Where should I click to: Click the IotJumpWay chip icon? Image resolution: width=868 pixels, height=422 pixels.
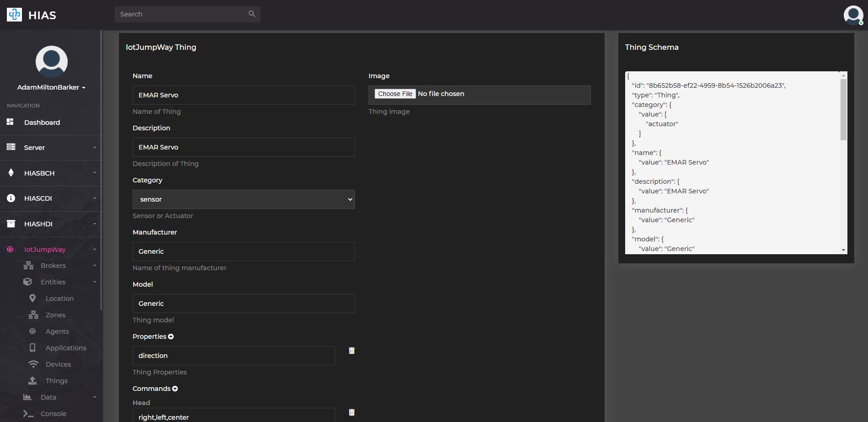[10, 249]
